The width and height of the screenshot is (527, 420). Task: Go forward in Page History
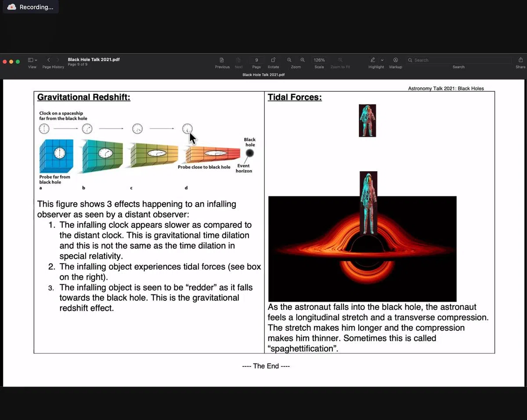[58, 60]
